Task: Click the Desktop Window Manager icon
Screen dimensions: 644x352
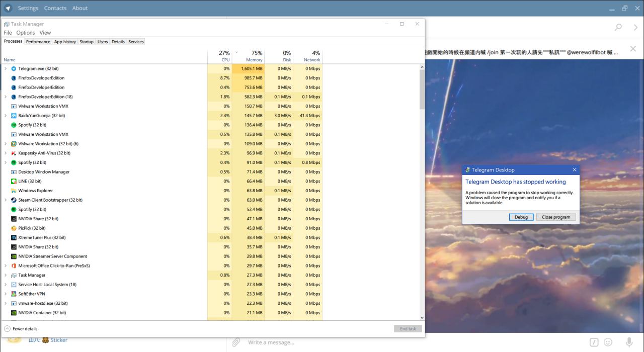Action: (x=14, y=172)
